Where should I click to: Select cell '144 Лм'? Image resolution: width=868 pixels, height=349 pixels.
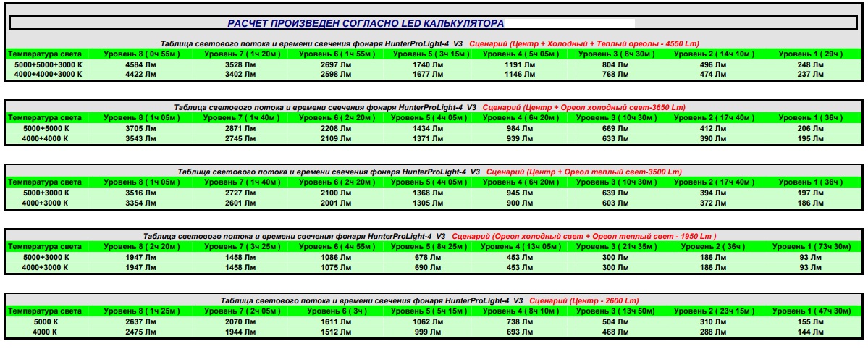pyautogui.click(x=812, y=332)
